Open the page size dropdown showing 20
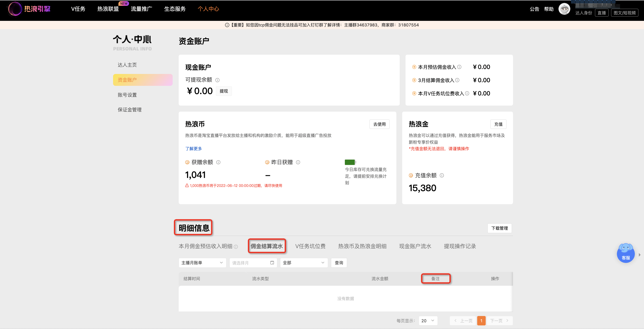 428,320
